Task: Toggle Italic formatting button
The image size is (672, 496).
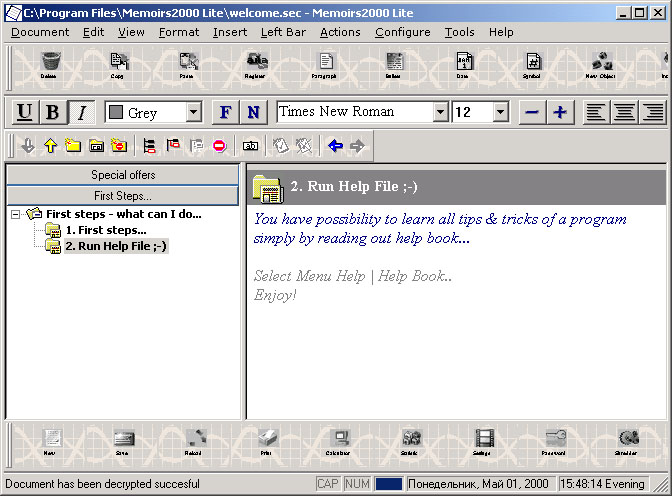Action: point(81,112)
